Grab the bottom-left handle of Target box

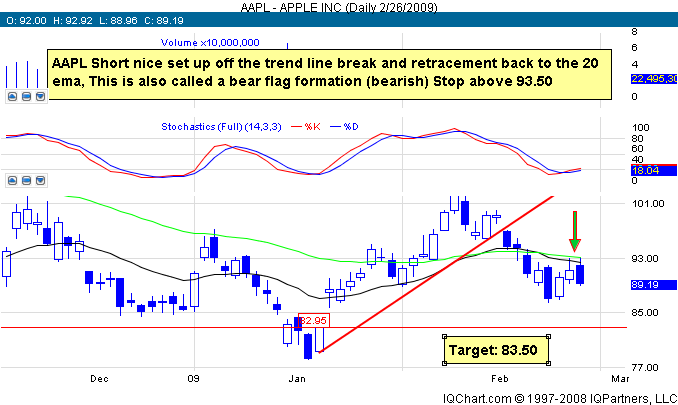(445, 364)
